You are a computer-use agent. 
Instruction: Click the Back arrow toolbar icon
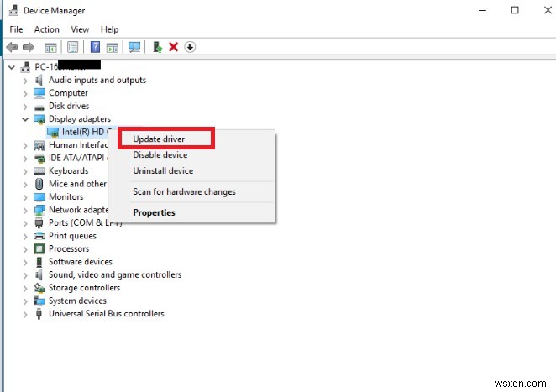coord(12,47)
